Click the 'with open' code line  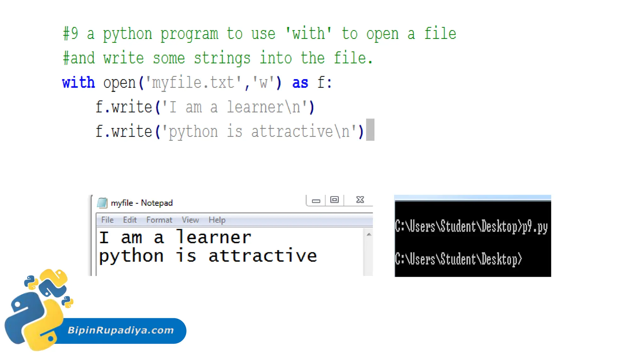coord(197,83)
